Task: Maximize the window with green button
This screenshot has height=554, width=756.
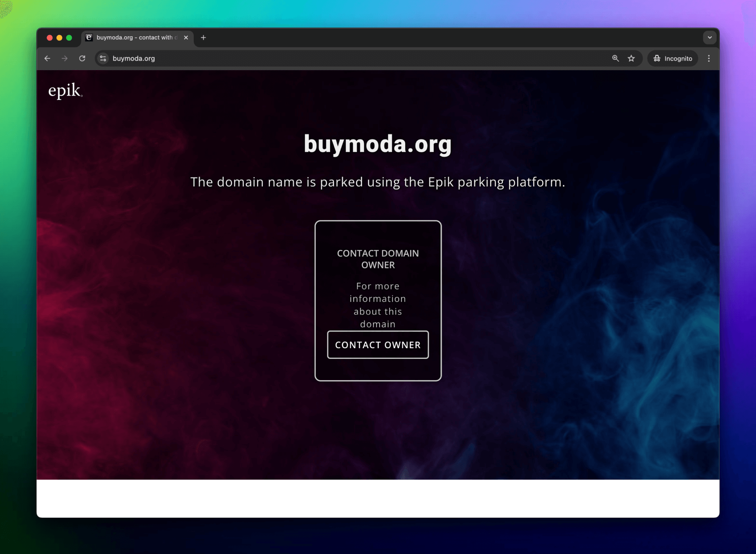Action: tap(69, 38)
